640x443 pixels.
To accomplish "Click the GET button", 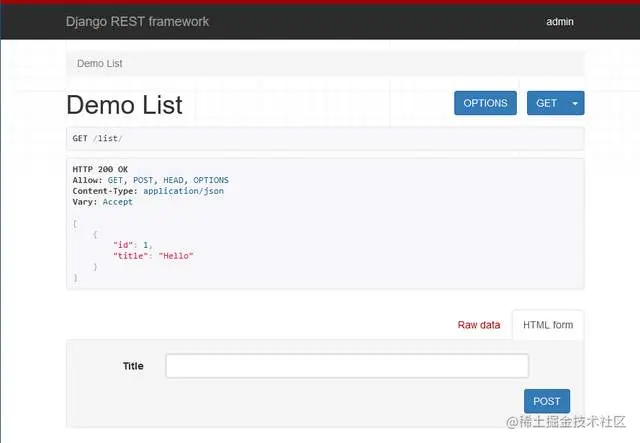I will point(547,103).
